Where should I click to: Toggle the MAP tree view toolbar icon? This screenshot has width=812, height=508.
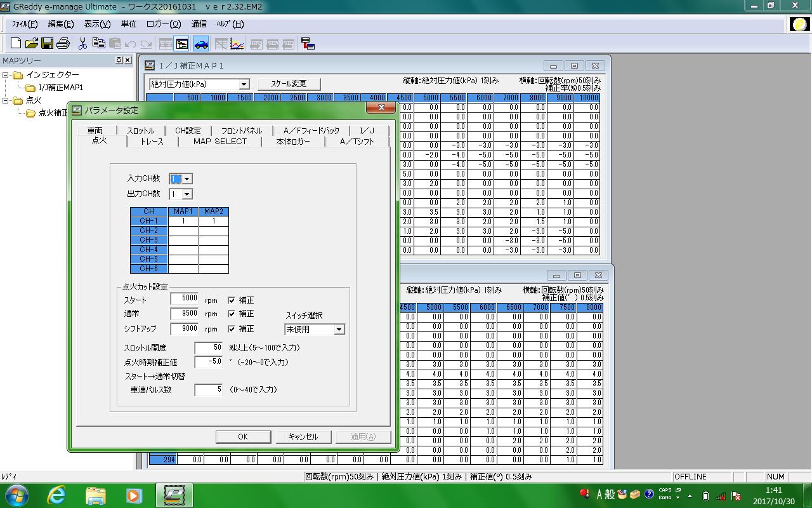point(182,44)
